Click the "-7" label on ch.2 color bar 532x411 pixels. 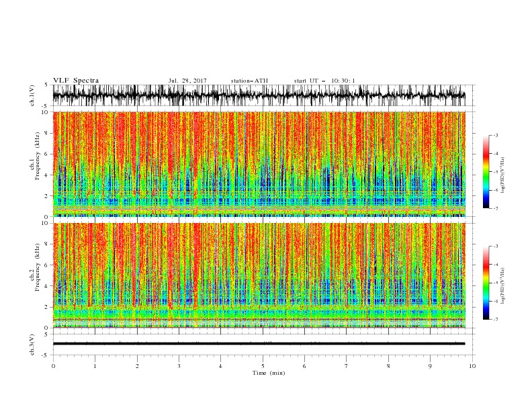coord(496,320)
